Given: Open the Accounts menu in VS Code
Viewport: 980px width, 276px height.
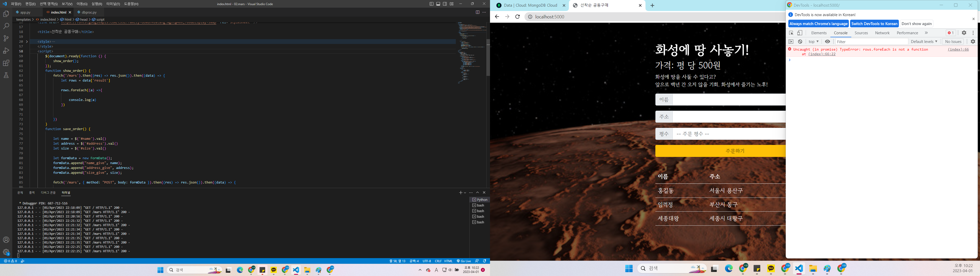Looking at the screenshot, I should 6,240.
